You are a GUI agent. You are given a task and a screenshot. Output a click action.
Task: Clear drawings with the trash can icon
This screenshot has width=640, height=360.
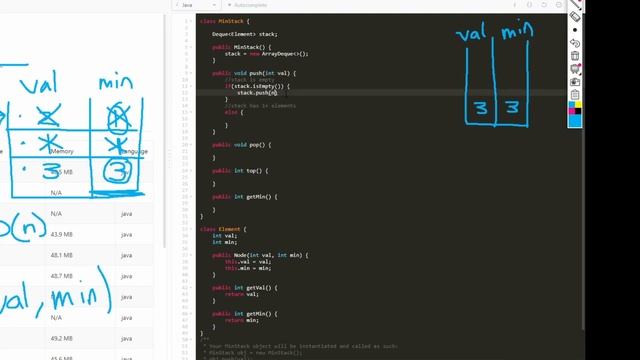click(x=575, y=56)
